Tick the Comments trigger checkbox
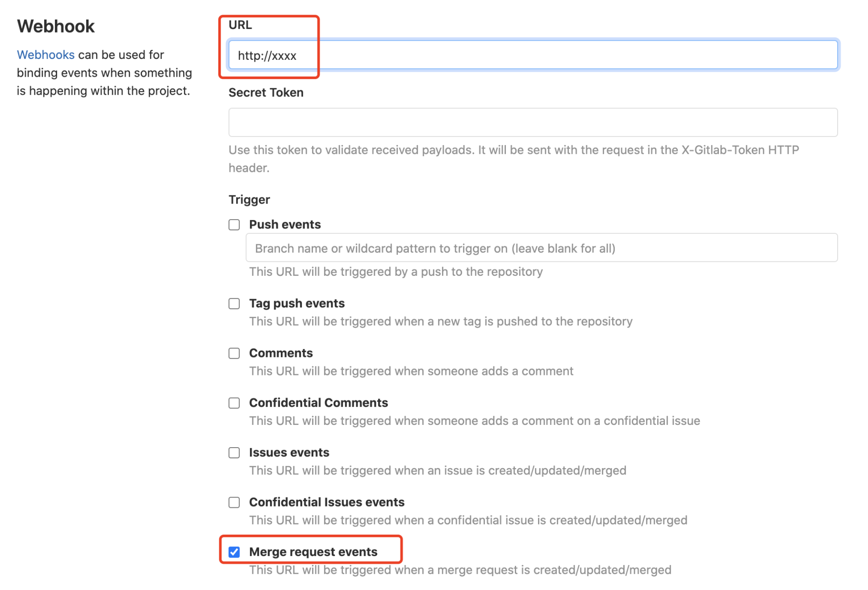 [x=234, y=353]
